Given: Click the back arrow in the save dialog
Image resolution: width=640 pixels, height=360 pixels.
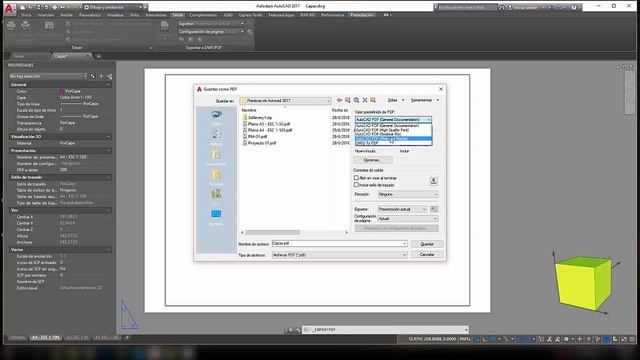Looking at the screenshot, I should (339, 100).
